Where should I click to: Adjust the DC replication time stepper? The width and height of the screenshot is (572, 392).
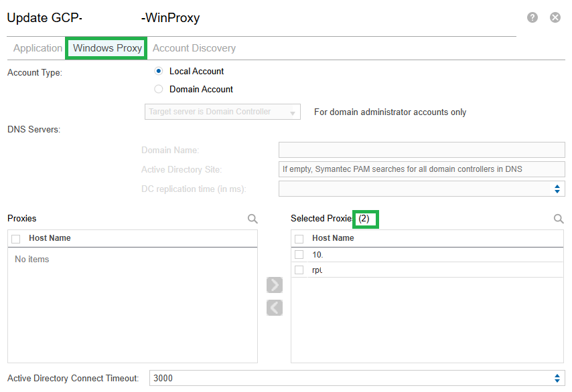[x=557, y=189]
